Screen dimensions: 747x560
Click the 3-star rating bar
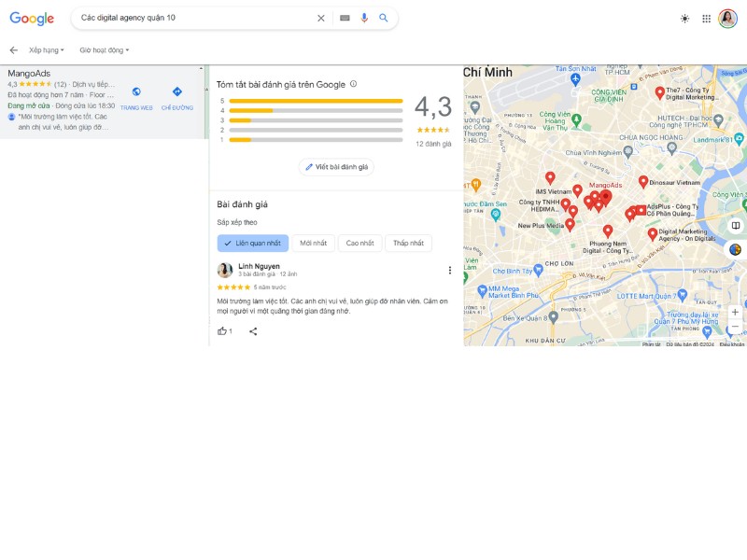(316, 120)
